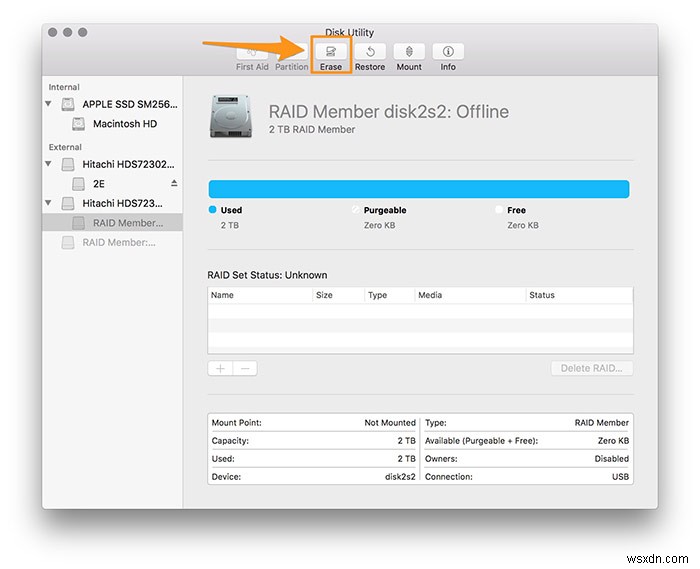Screen dimensions: 700x569
Task: Click the plus add-member button
Action: 220,368
